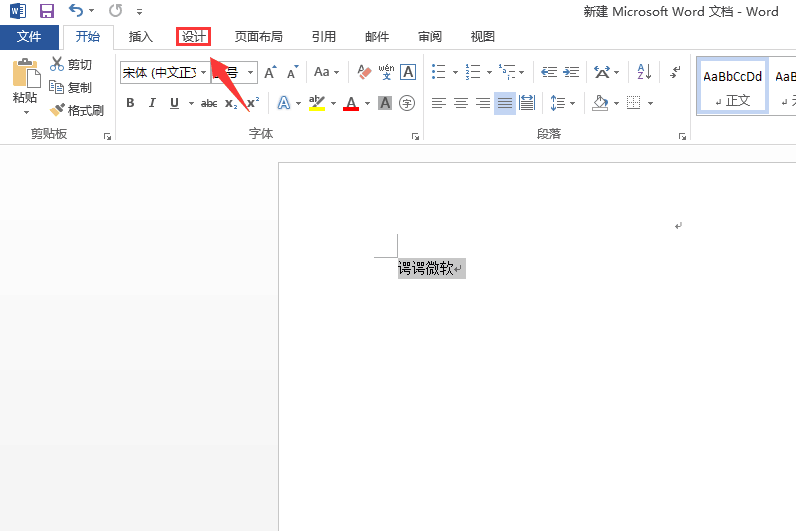
Task: Increase font size with Grow Font icon
Action: coord(270,72)
